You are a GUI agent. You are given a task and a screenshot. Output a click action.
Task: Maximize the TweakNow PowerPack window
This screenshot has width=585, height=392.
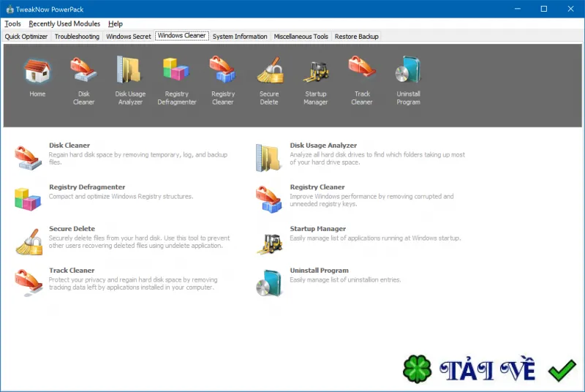coord(544,9)
